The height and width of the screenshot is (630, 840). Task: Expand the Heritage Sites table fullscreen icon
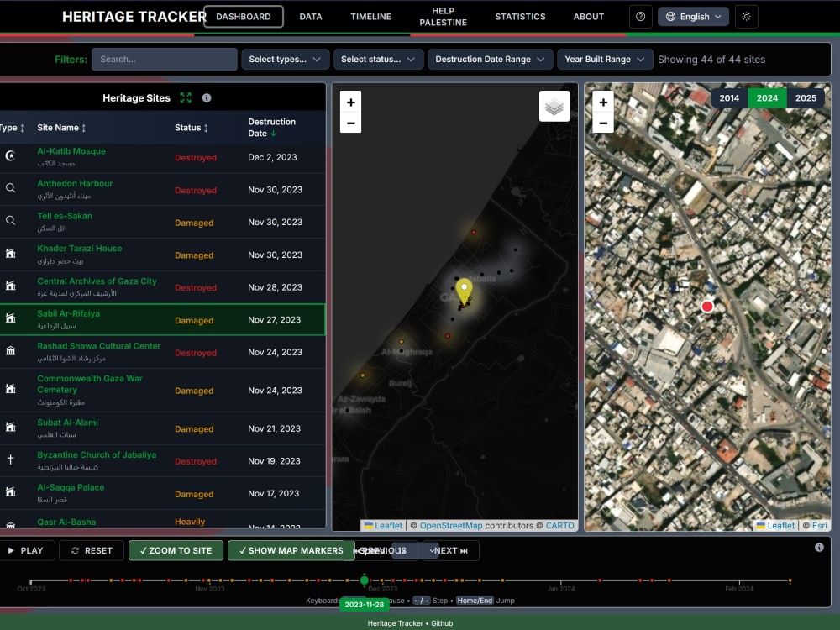click(186, 98)
